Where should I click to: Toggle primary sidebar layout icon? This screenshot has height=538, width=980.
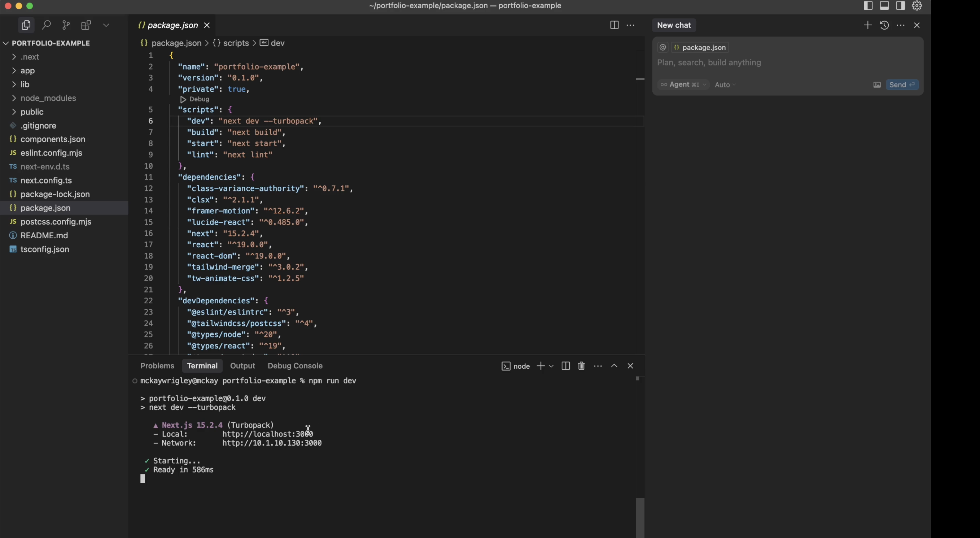pos(868,6)
